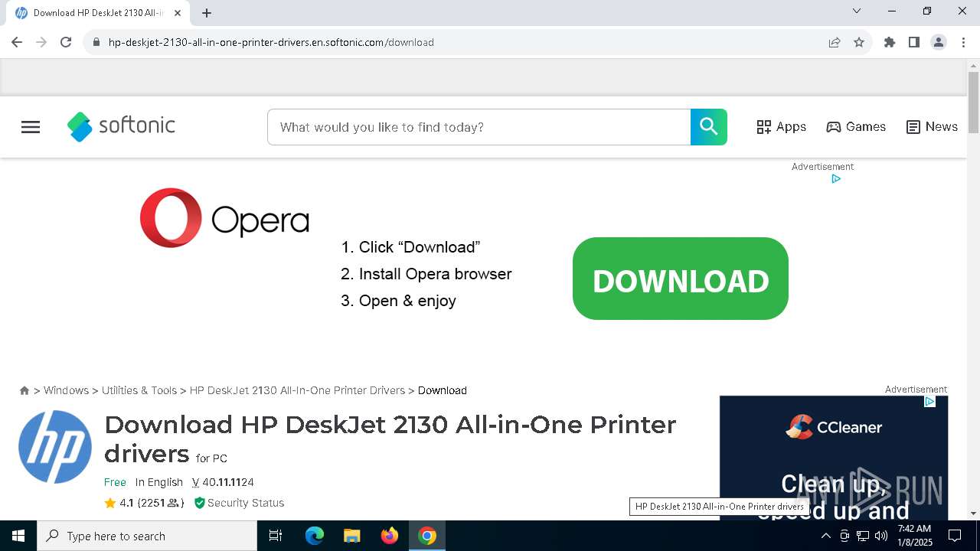Viewport: 980px width, 551px height.
Task: Select the Download HP DeskJet tab
Action: tap(98, 13)
